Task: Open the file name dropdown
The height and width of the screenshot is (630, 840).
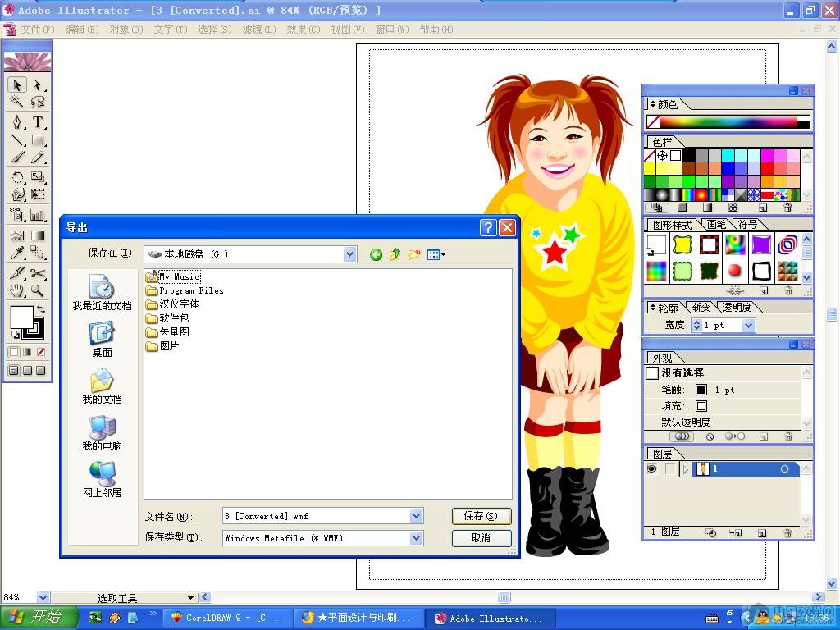Action: [416, 515]
